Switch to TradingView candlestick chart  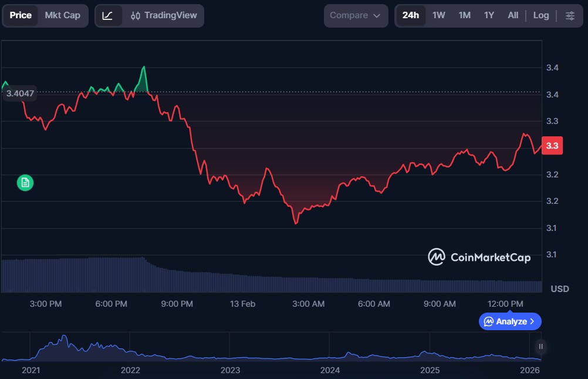(164, 16)
